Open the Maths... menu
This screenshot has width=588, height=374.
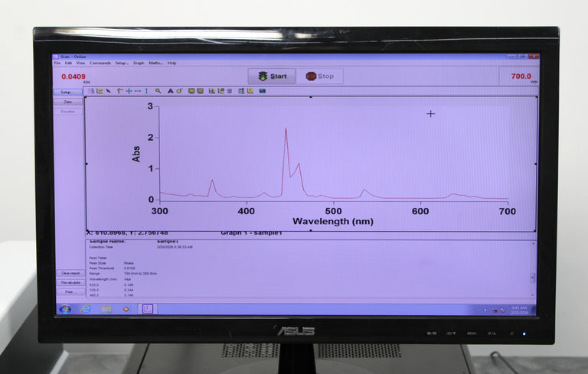(x=155, y=63)
